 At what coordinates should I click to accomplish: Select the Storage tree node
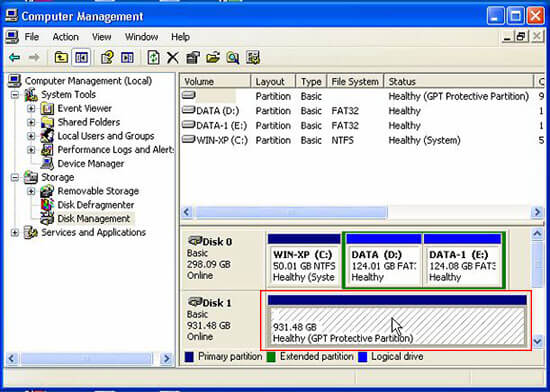tap(58, 177)
